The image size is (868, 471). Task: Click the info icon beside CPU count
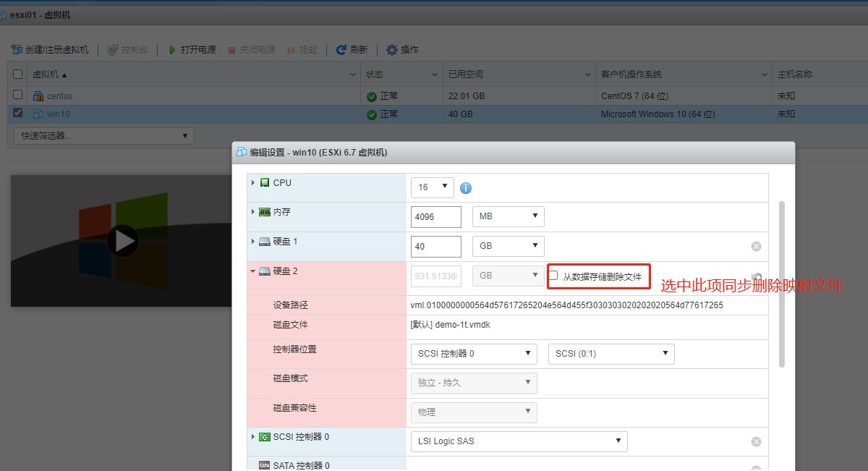pos(466,187)
